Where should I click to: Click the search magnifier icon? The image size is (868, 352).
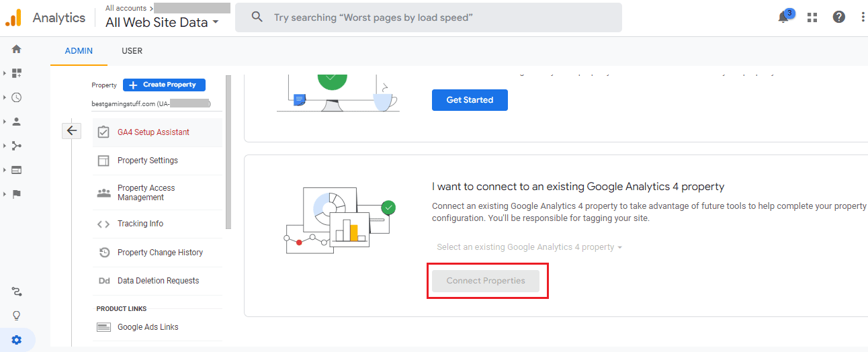click(x=257, y=17)
